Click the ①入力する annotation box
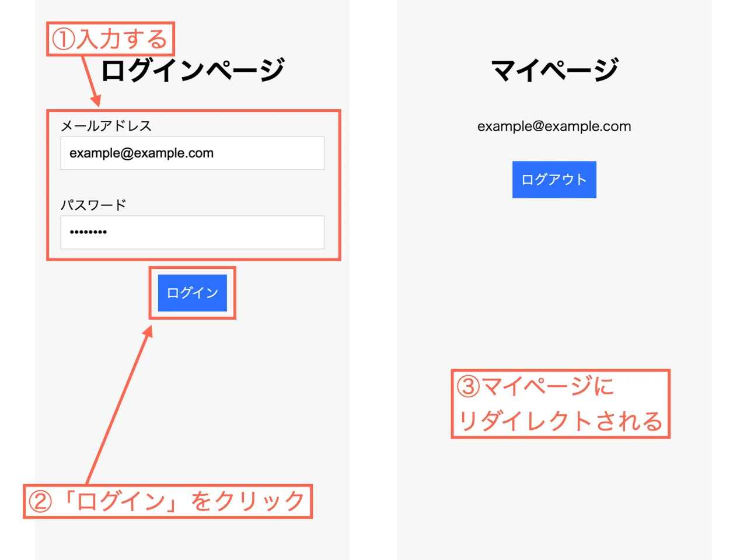 pyautogui.click(x=110, y=40)
